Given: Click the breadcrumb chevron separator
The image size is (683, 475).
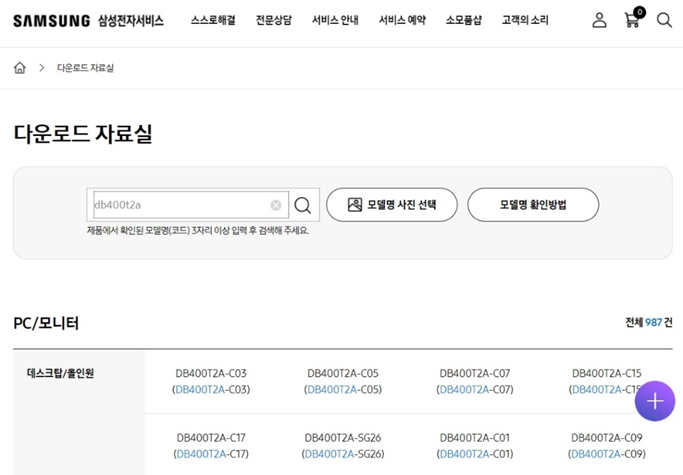Looking at the screenshot, I should (41, 68).
